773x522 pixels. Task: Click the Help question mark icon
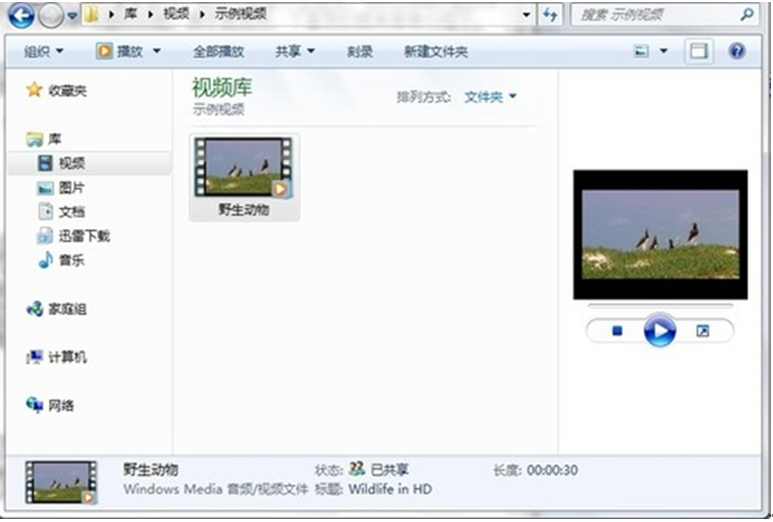coord(737,51)
